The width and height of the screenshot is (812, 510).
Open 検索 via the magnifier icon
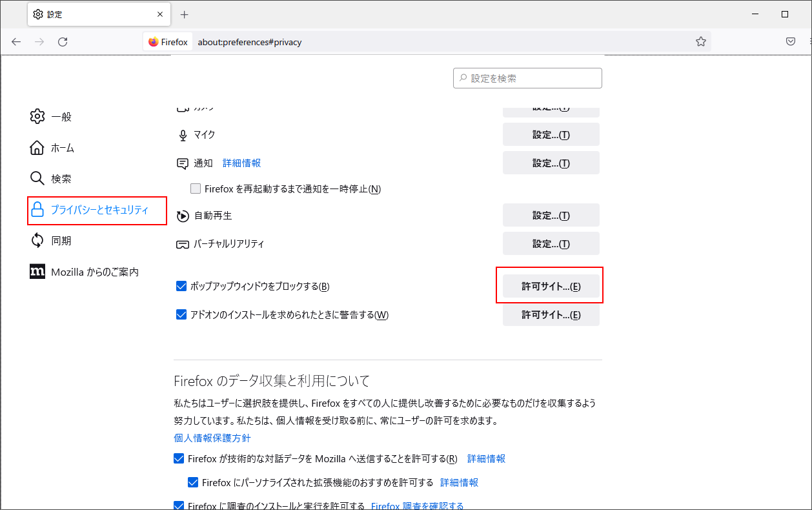[x=37, y=178]
